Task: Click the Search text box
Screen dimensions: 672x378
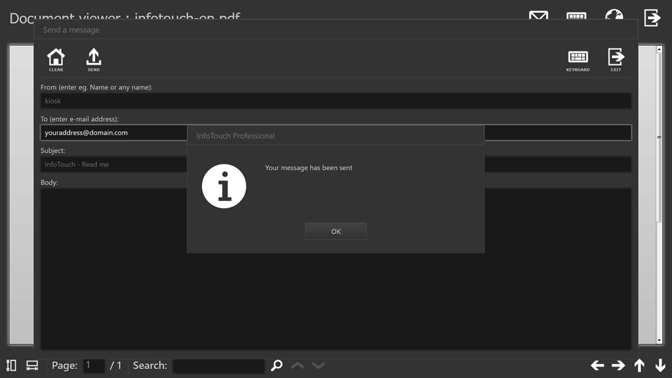Action: [219, 366]
